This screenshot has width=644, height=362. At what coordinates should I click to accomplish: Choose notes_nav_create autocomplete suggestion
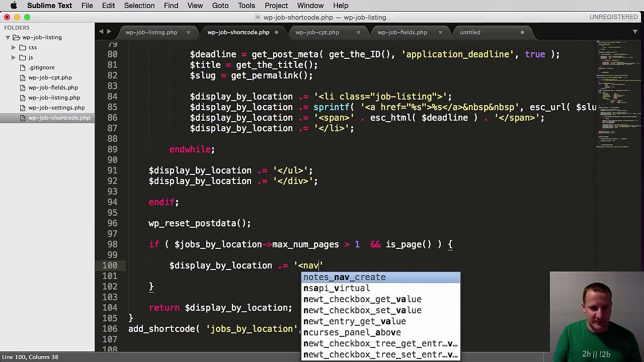pyautogui.click(x=381, y=277)
